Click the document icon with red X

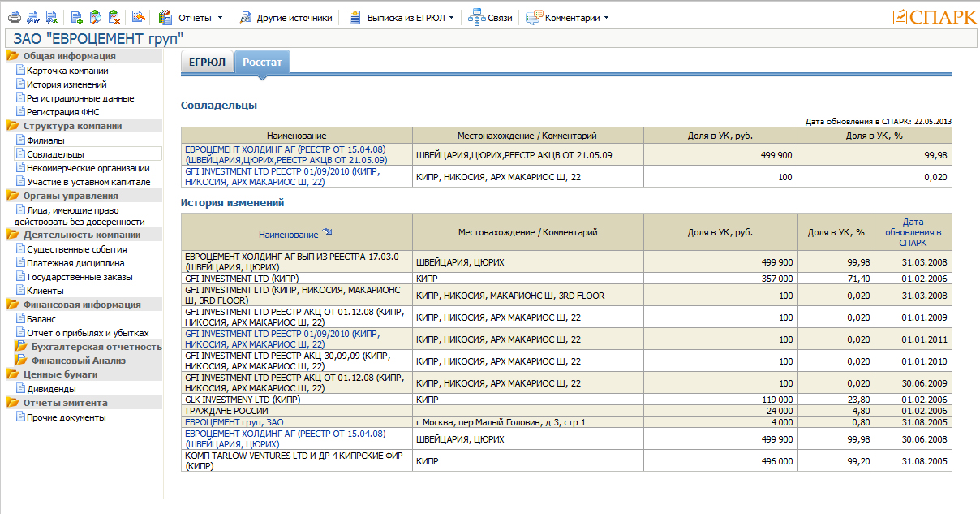[114, 17]
